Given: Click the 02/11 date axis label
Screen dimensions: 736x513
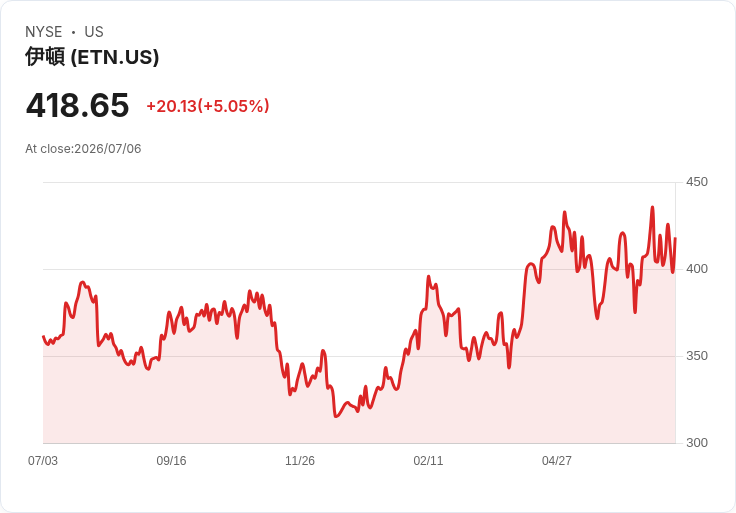Looking at the screenshot, I should tap(428, 461).
